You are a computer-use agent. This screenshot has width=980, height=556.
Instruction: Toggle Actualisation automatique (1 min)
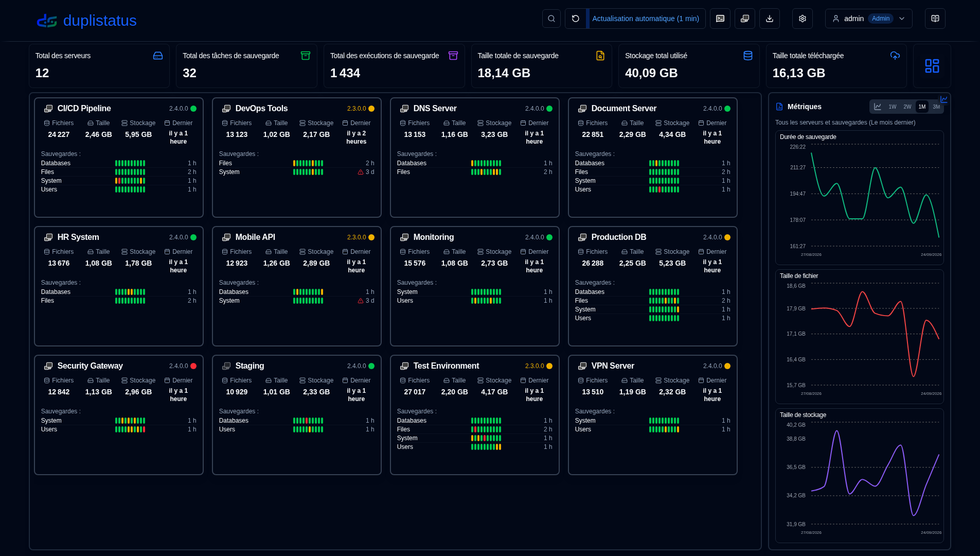[646, 19]
